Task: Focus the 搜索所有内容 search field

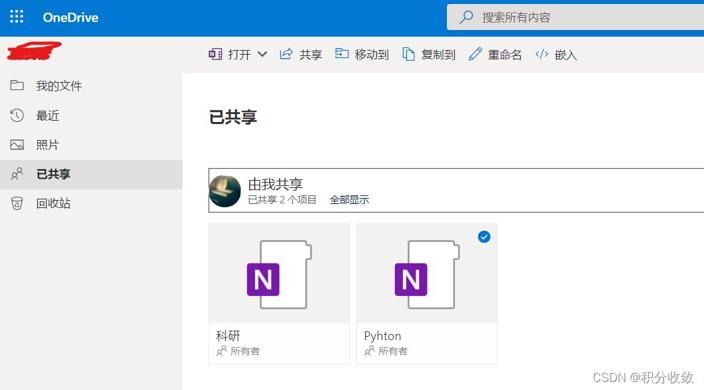Action: (575, 18)
